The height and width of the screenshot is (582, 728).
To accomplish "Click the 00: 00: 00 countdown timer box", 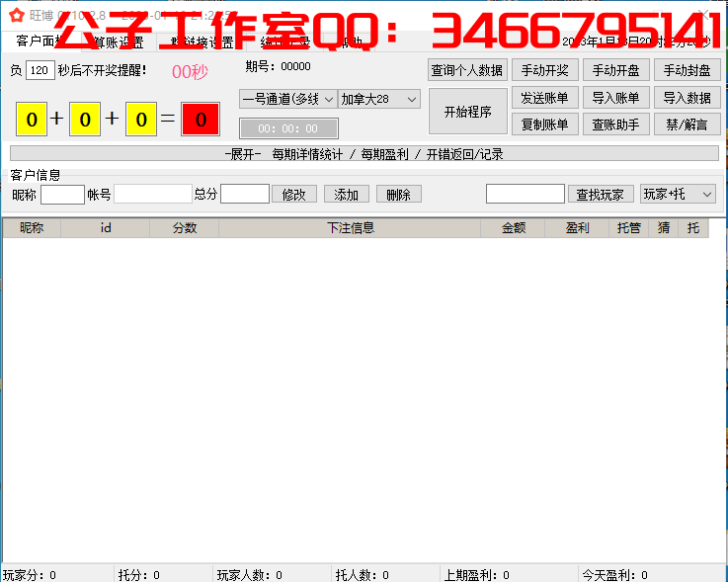I will (288, 128).
